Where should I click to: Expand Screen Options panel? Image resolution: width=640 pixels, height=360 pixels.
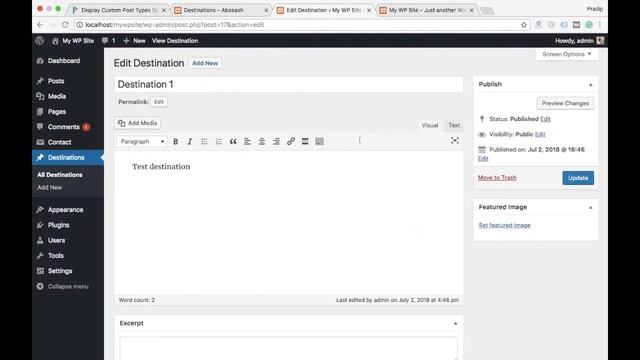click(x=567, y=54)
